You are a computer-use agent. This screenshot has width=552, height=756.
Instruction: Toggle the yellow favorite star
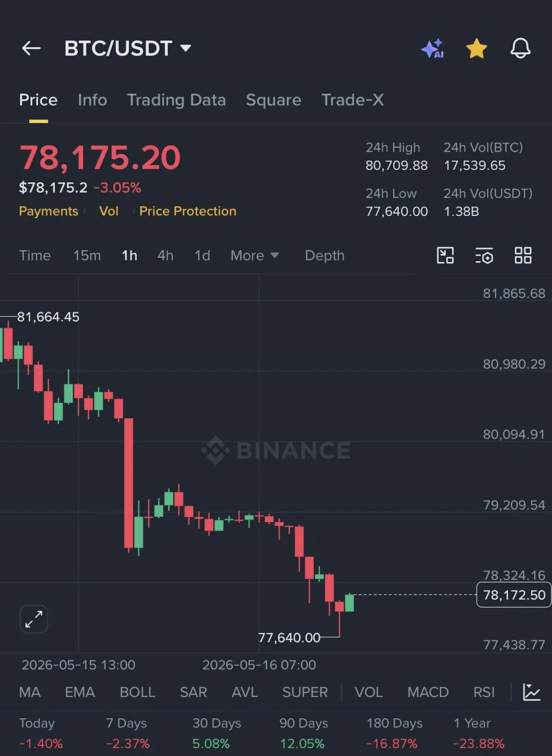(x=477, y=48)
